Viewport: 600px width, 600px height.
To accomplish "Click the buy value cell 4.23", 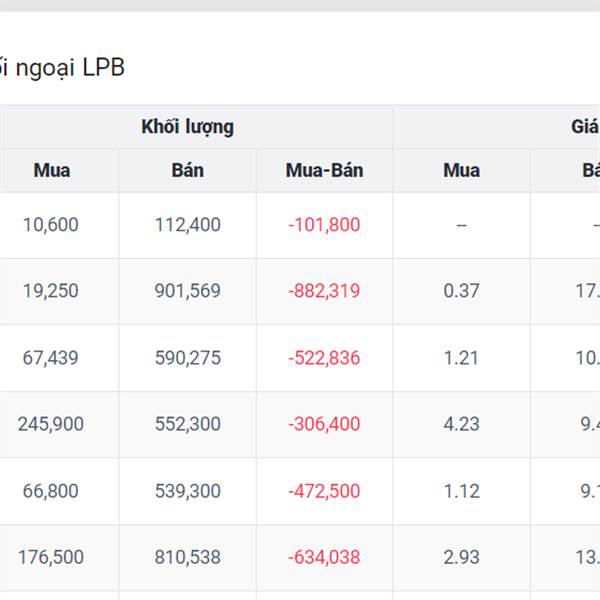I will [461, 424].
